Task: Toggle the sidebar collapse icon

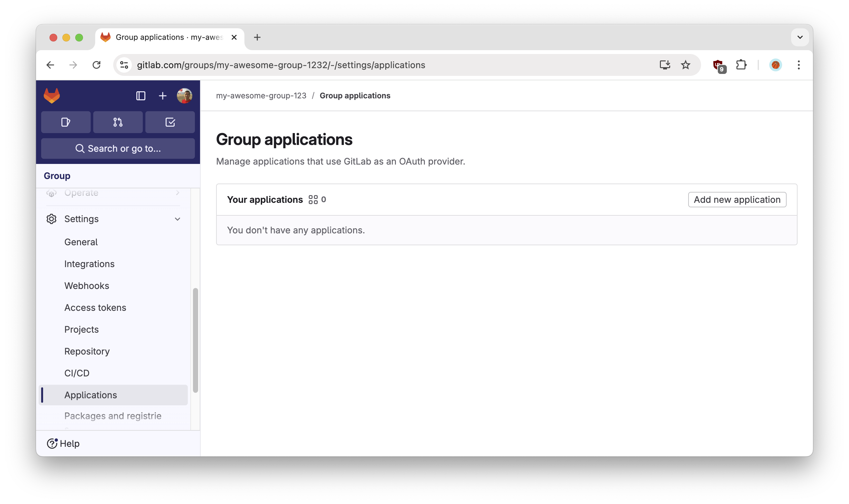Action: point(141,96)
